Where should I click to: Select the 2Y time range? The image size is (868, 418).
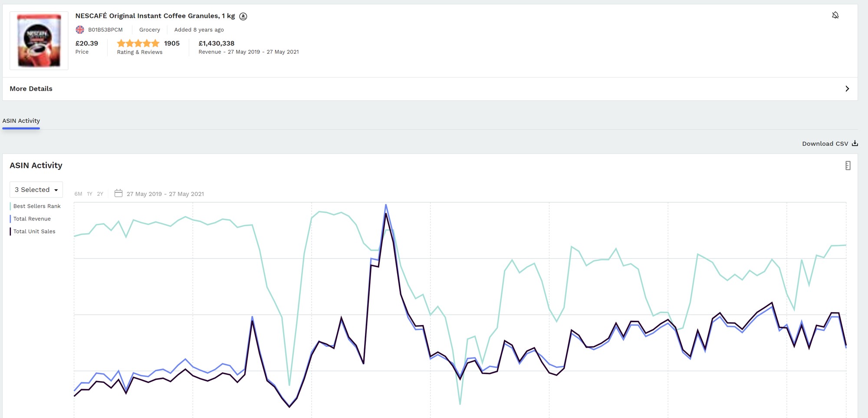tap(100, 194)
